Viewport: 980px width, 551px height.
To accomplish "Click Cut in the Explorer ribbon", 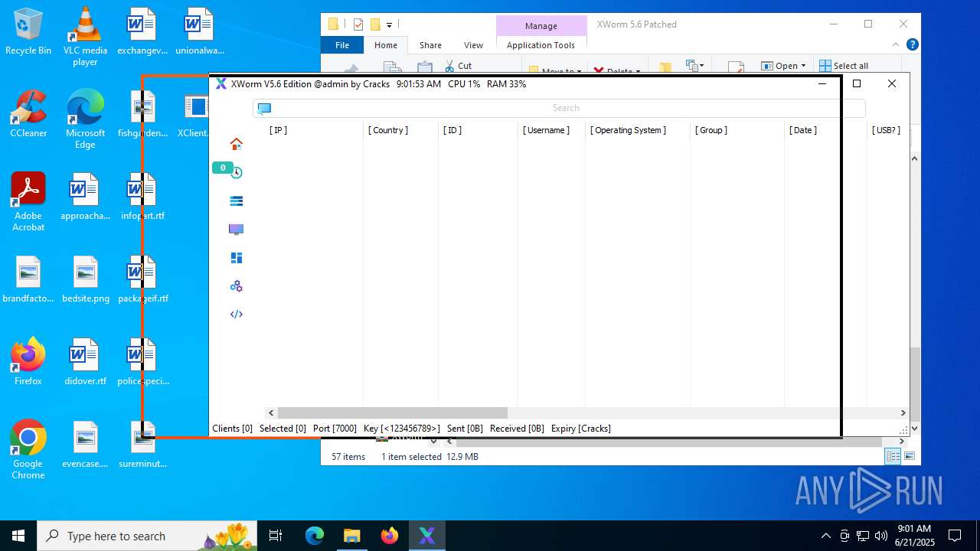I will 458,66.
